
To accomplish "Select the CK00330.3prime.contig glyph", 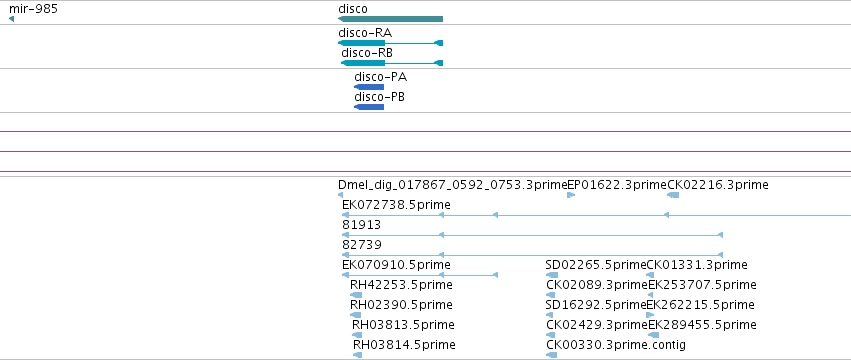I will [551, 355].
